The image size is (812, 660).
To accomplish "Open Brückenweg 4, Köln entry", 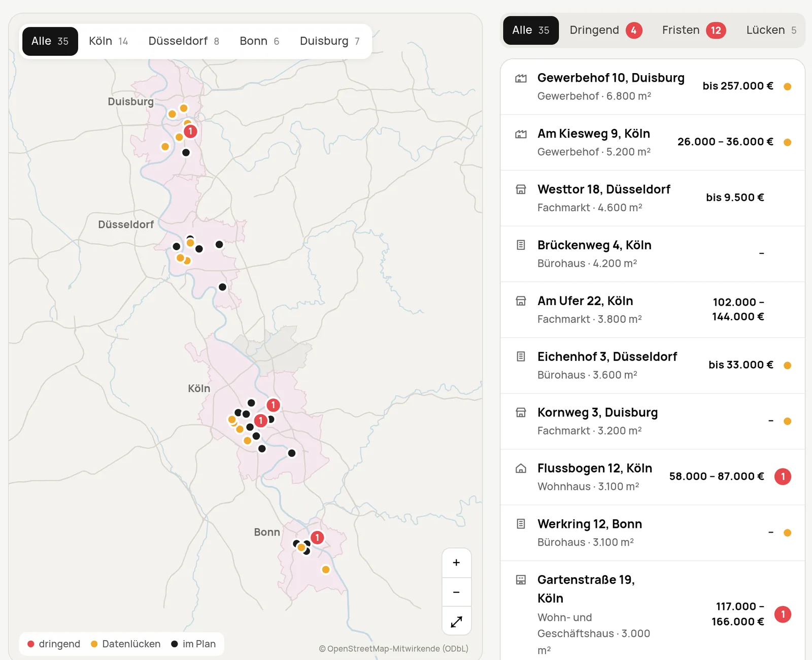I will pos(653,254).
